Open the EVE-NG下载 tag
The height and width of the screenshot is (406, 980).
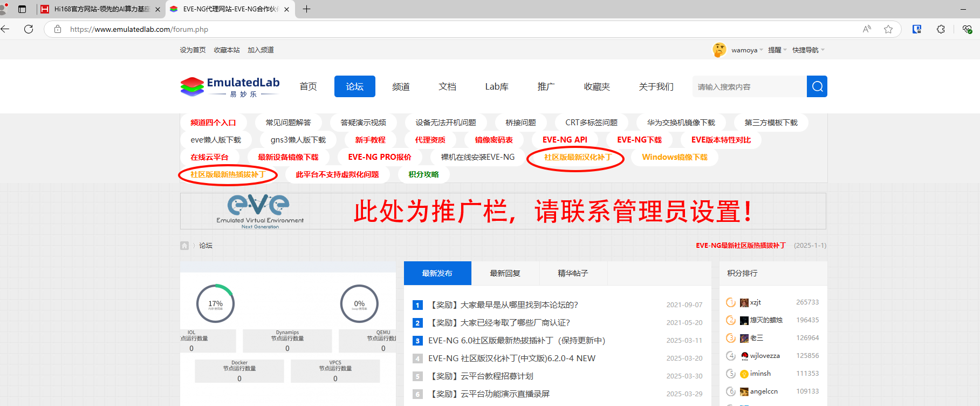tap(640, 140)
